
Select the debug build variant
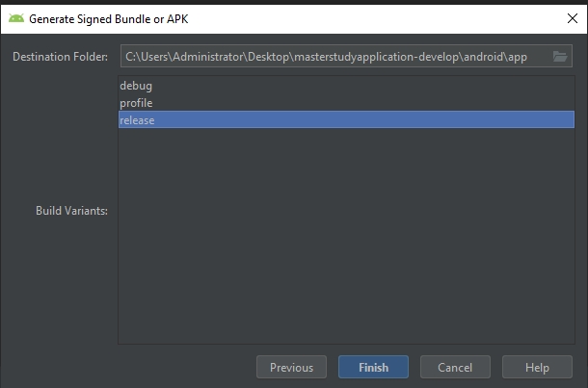point(136,86)
